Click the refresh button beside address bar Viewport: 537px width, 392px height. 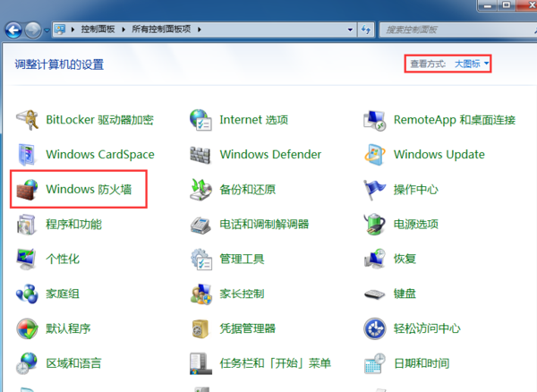coord(366,30)
